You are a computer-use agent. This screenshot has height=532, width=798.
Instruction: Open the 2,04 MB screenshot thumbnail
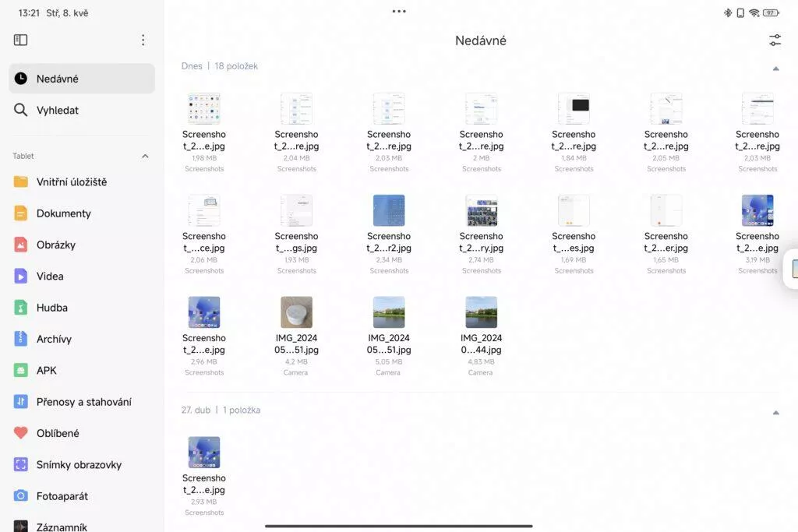[x=297, y=108]
